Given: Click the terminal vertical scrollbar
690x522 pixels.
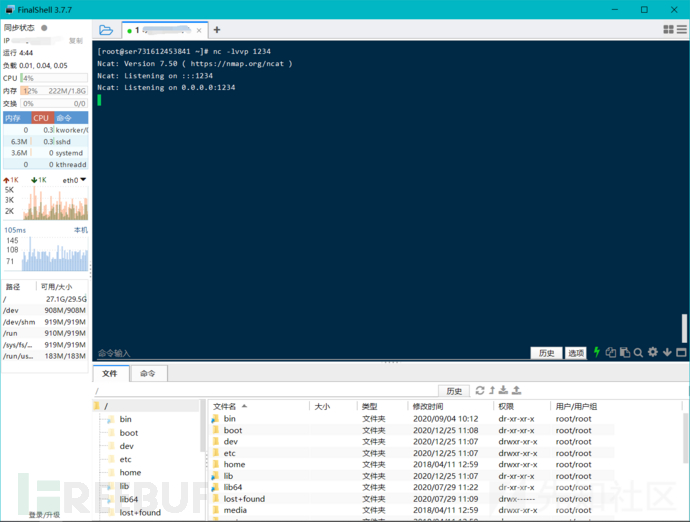Looking at the screenshot, I should 685,328.
